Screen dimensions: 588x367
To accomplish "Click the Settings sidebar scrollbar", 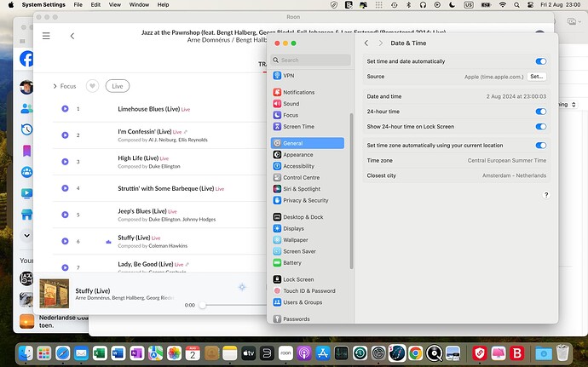I will click(x=351, y=192).
